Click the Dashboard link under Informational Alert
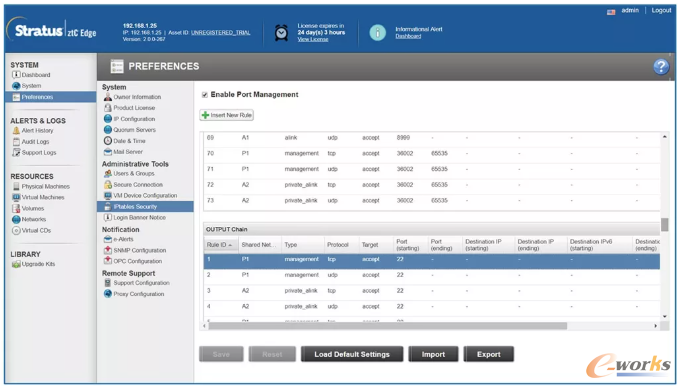This screenshot has height=388, width=681. pos(408,36)
